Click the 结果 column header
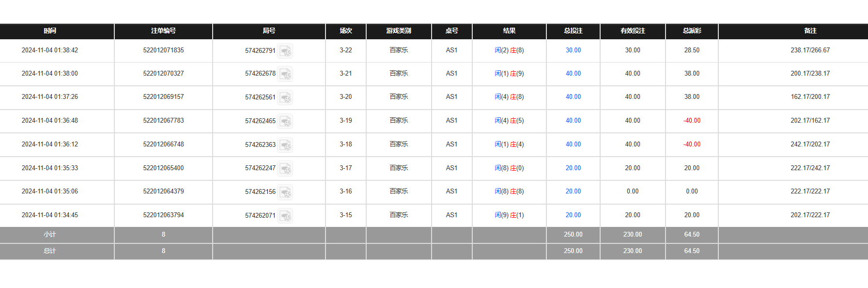This screenshot has height=288, width=868. tap(509, 31)
